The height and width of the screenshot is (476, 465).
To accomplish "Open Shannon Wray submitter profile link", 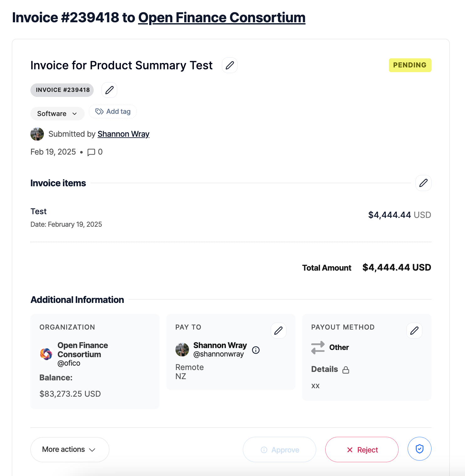I will coord(123,134).
